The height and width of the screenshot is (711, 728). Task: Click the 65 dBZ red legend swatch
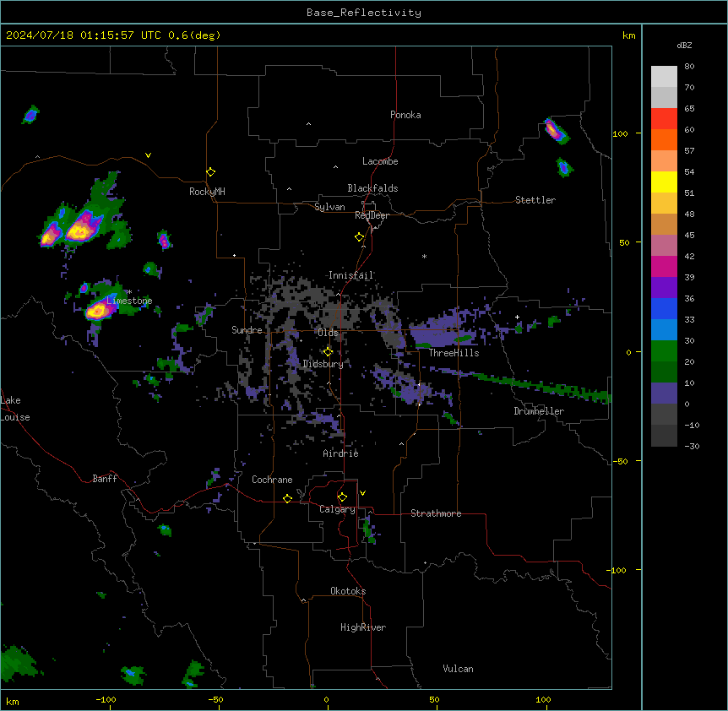tap(664, 118)
